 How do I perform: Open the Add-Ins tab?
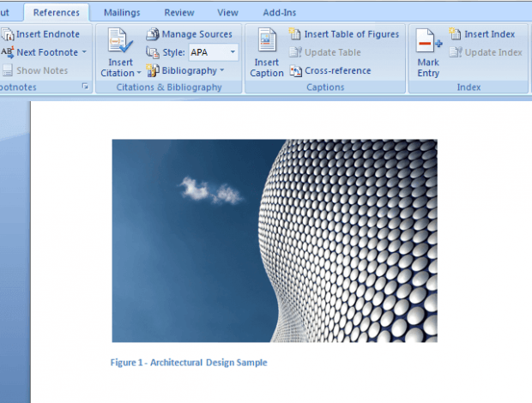pyautogui.click(x=279, y=13)
